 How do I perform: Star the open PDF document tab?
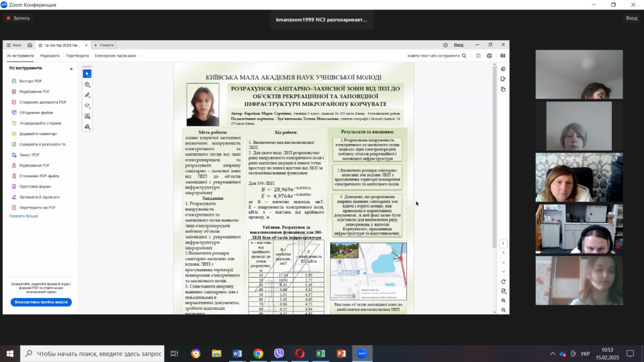coord(40,45)
